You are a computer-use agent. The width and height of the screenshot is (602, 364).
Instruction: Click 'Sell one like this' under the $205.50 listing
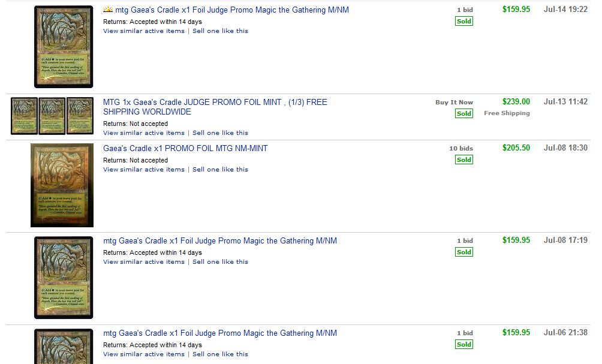(x=220, y=169)
